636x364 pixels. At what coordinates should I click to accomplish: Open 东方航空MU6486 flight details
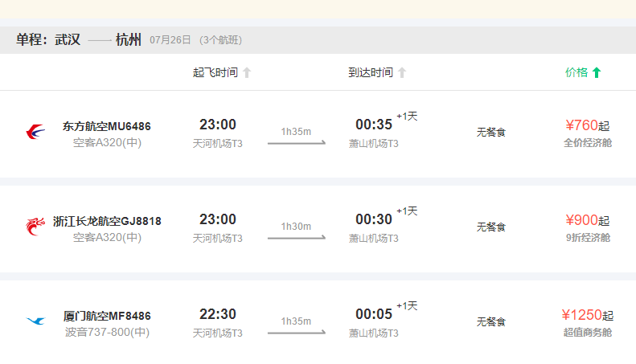click(107, 126)
